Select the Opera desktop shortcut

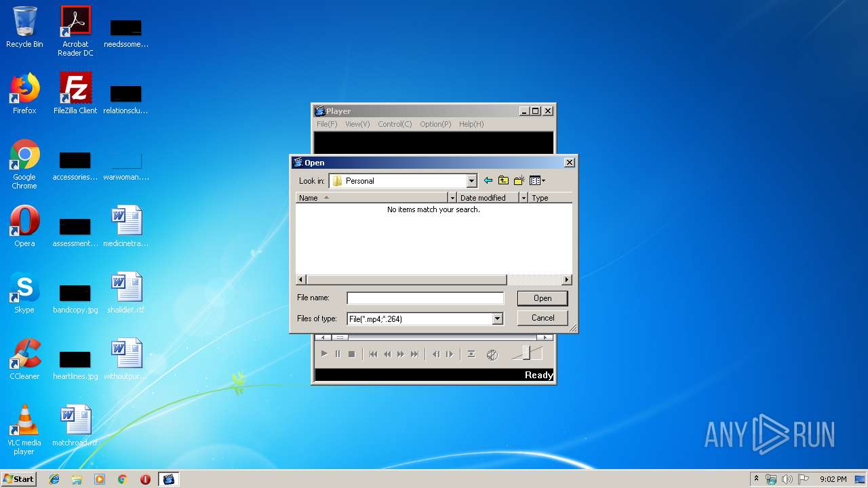(x=24, y=226)
